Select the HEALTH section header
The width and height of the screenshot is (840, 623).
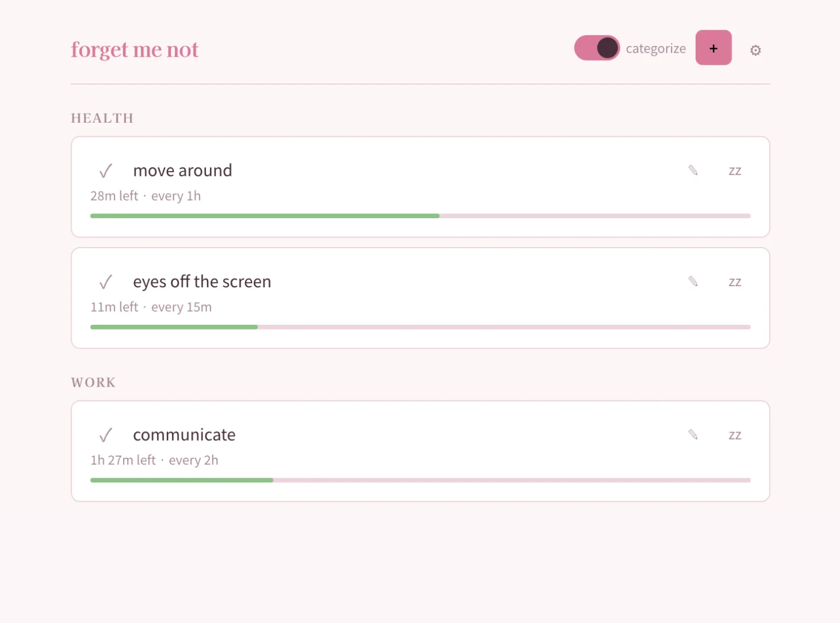pyautogui.click(x=102, y=118)
